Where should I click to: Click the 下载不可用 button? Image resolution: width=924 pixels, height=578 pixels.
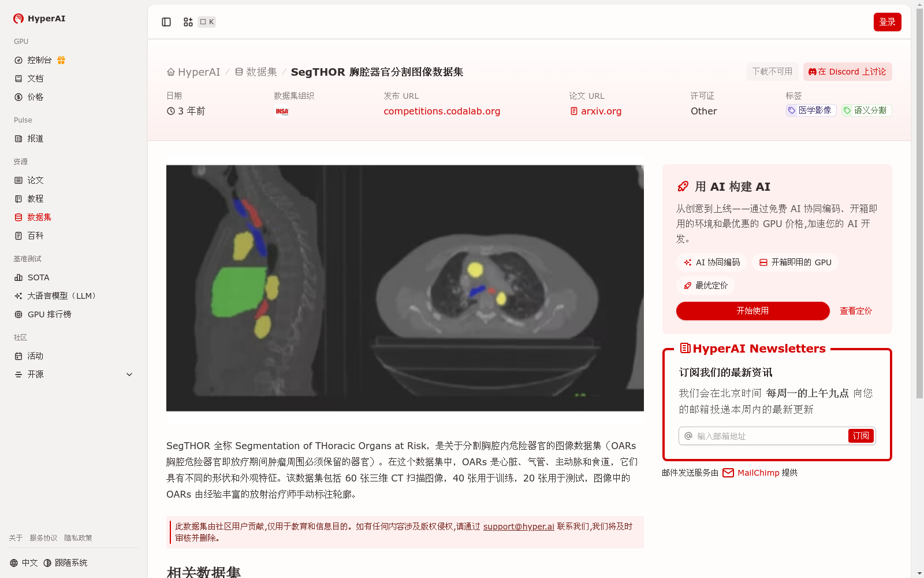tap(772, 72)
